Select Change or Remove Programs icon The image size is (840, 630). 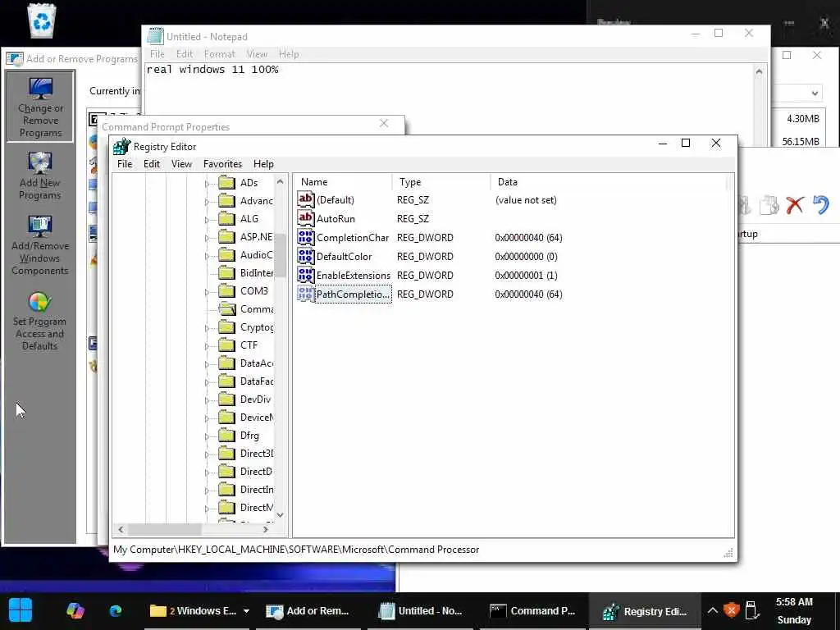40,107
